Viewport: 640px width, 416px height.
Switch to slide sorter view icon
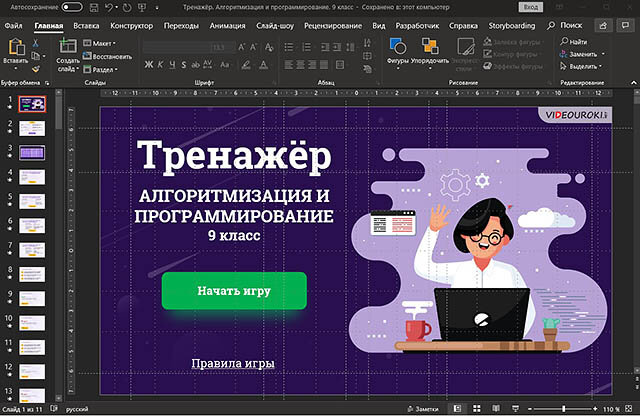[476, 408]
